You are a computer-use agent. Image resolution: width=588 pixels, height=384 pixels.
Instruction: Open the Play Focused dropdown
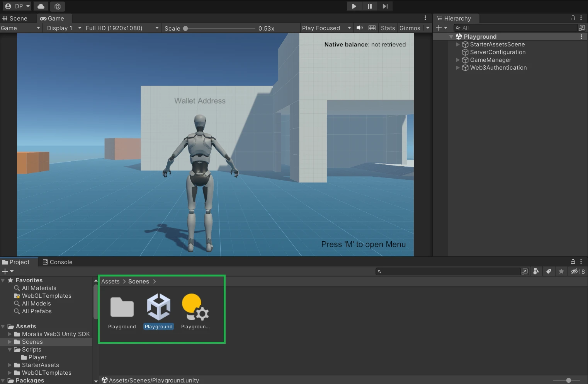(x=326, y=28)
